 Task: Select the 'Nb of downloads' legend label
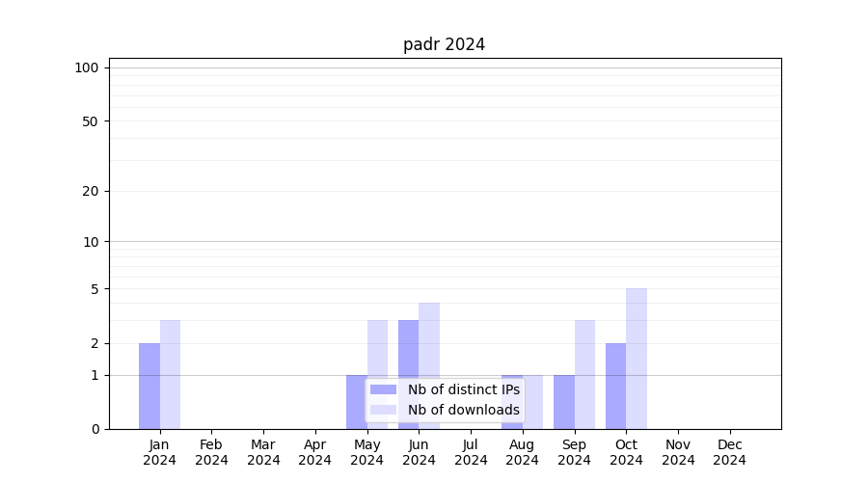[463, 410]
